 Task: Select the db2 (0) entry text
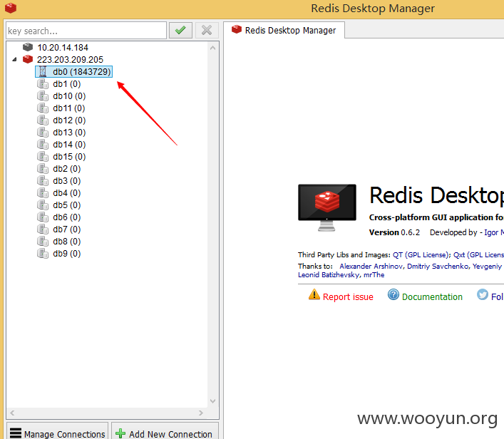[x=67, y=169]
